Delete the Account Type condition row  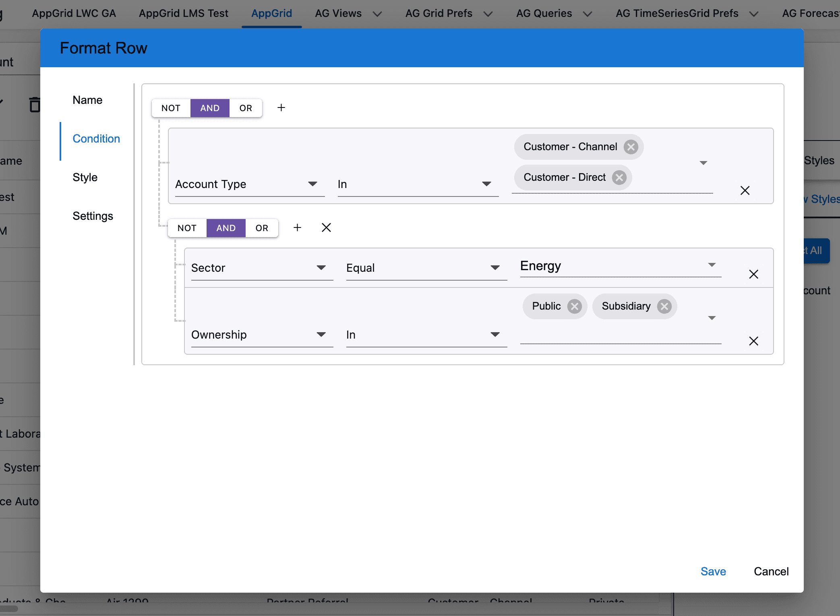745,191
